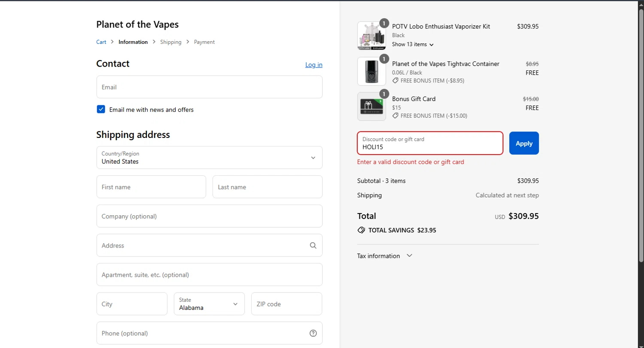Expand Show 13 items list
This screenshot has width=644, height=348.
413,44
